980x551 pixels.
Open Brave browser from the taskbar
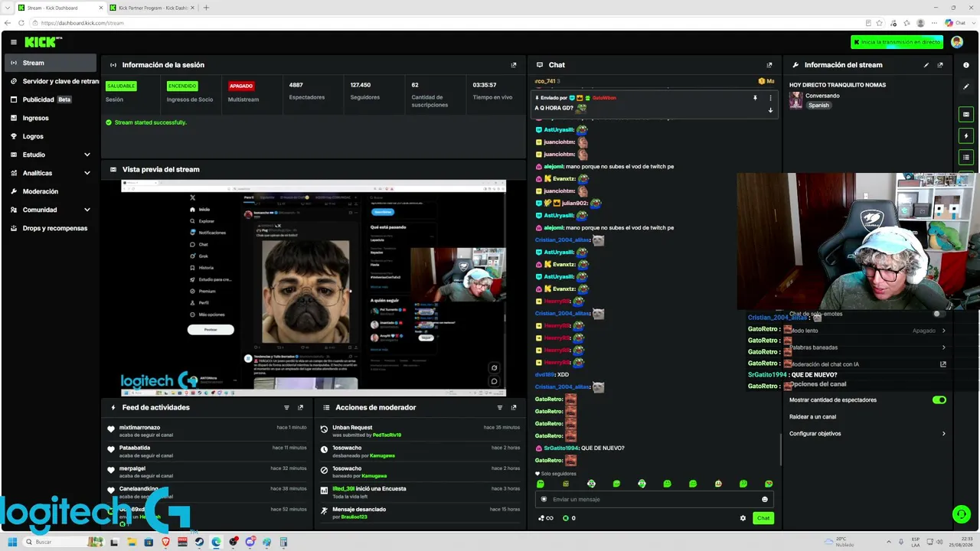166,542
